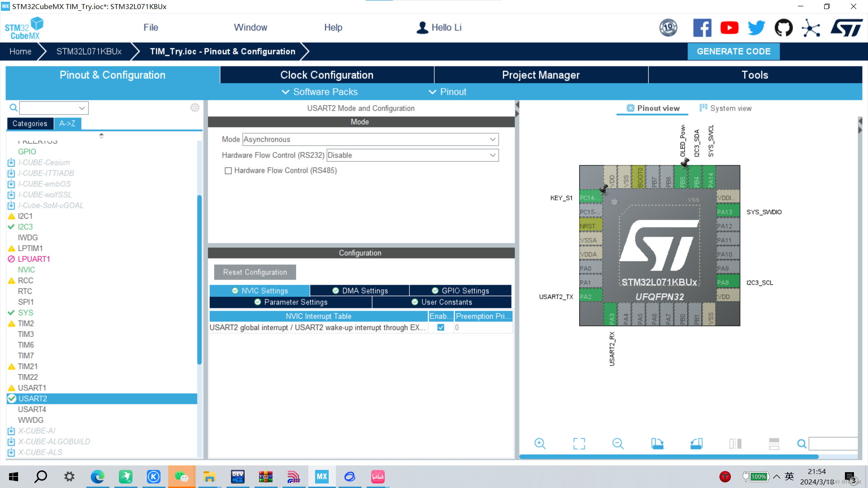Click the Hello Li account link

[x=439, y=28]
